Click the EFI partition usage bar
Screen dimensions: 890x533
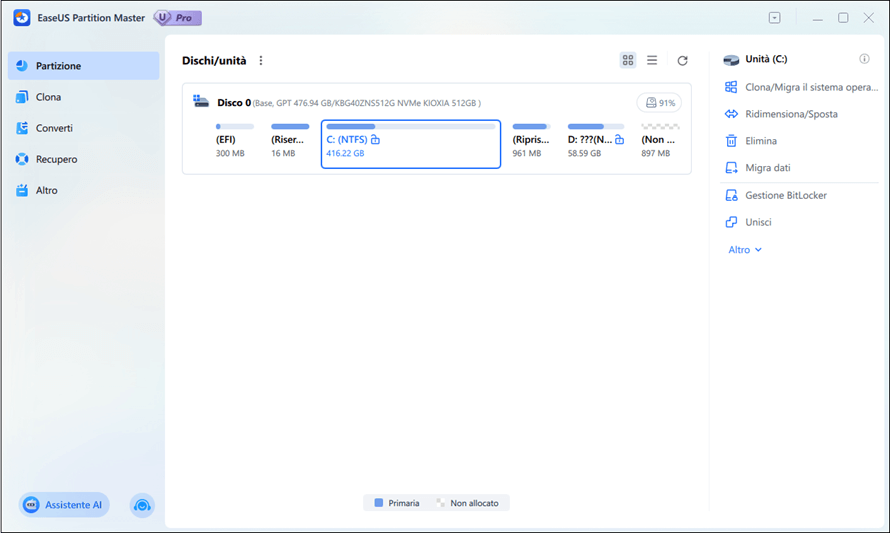234,127
